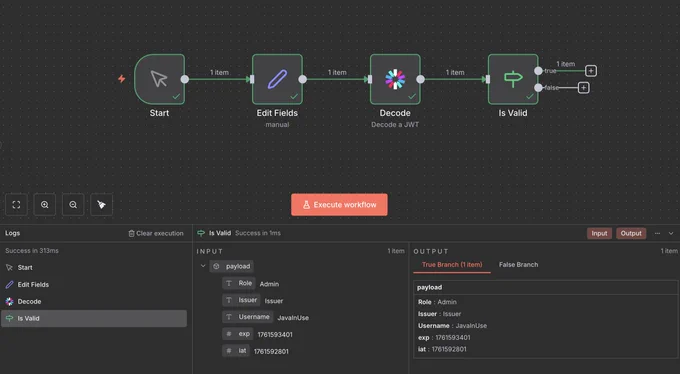Click the exp field pill

pos(238,334)
